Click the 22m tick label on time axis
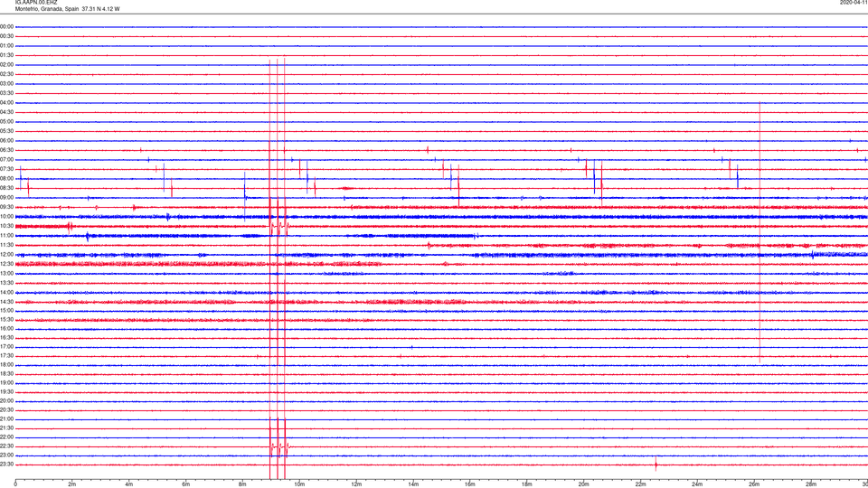This screenshot has width=868, height=488. click(640, 484)
